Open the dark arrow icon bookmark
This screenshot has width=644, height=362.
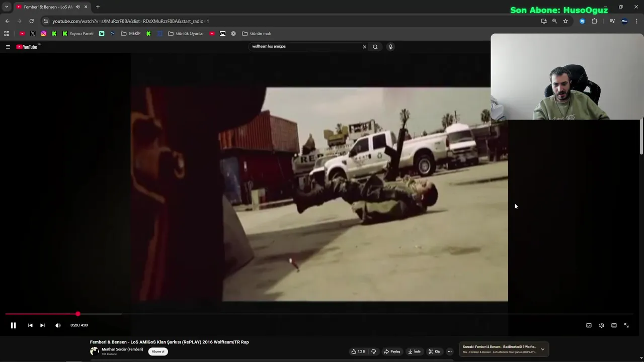coord(112,34)
